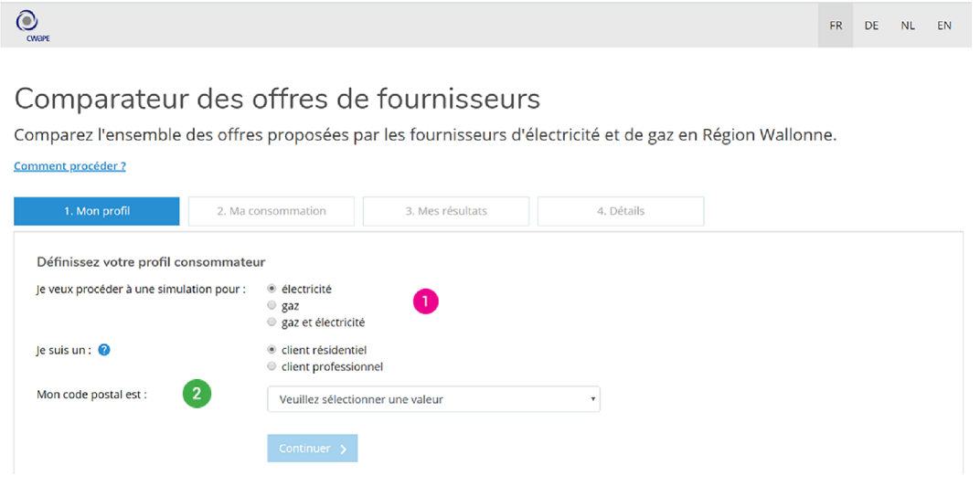Choose 'client professionnel' option
This screenshot has height=486, width=980.
pyautogui.click(x=272, y=366)
